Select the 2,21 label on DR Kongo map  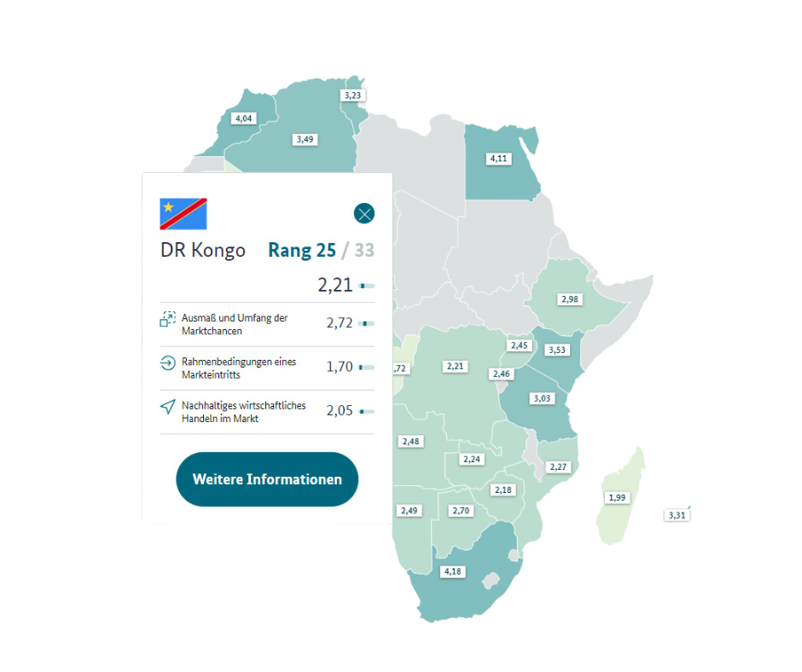pyautogui.click(x=456, y=366)
